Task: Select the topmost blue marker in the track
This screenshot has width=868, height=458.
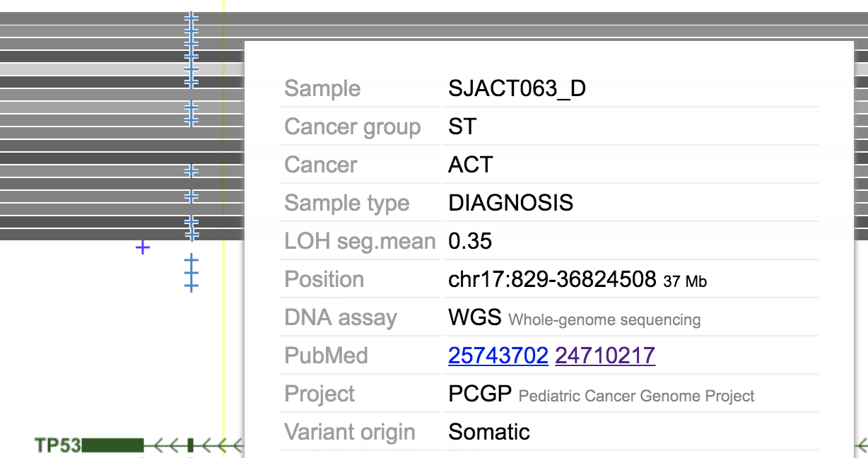Action: 191,18
